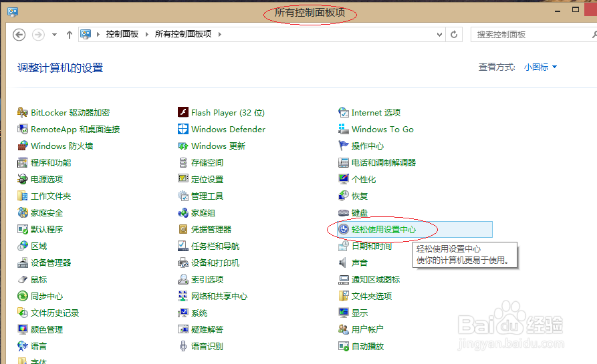Viewport: 597px width, 364px height.
Task: Open the 操作中心 flag icon
Action: (344, 146)
